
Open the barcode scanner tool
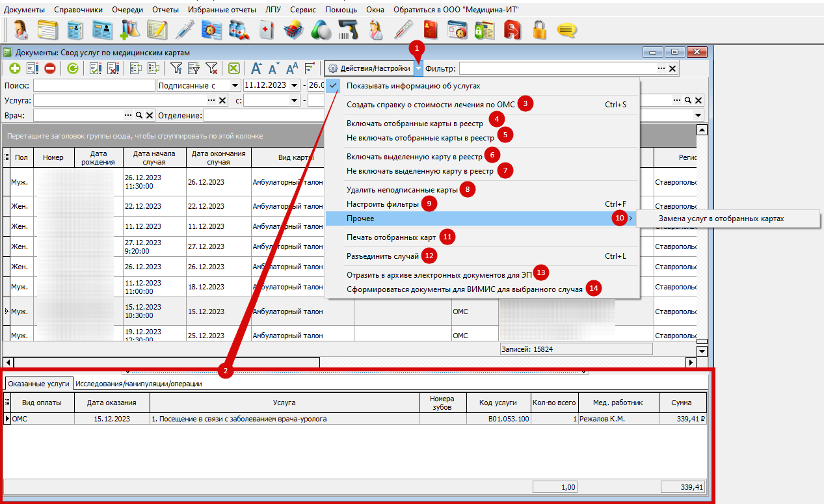pos(349,31)
